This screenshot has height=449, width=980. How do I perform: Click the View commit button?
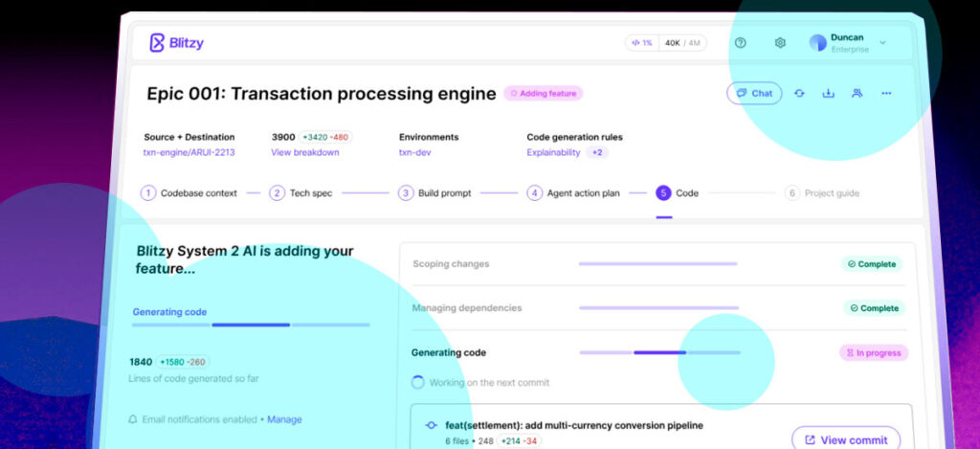[846, 440]
